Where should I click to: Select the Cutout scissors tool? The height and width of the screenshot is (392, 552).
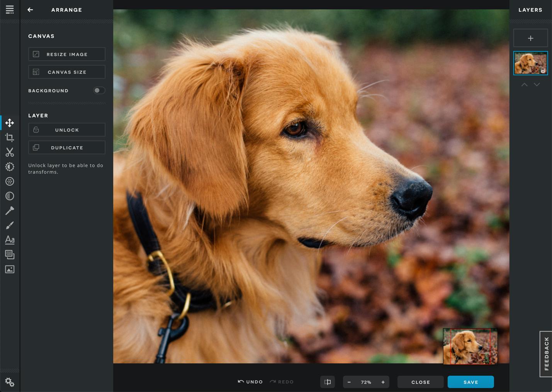click(10, 152)
